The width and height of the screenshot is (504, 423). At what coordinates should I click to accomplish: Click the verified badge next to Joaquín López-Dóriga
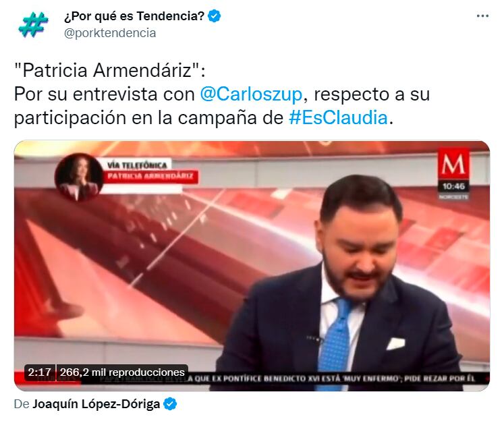[x=170, y=403]
